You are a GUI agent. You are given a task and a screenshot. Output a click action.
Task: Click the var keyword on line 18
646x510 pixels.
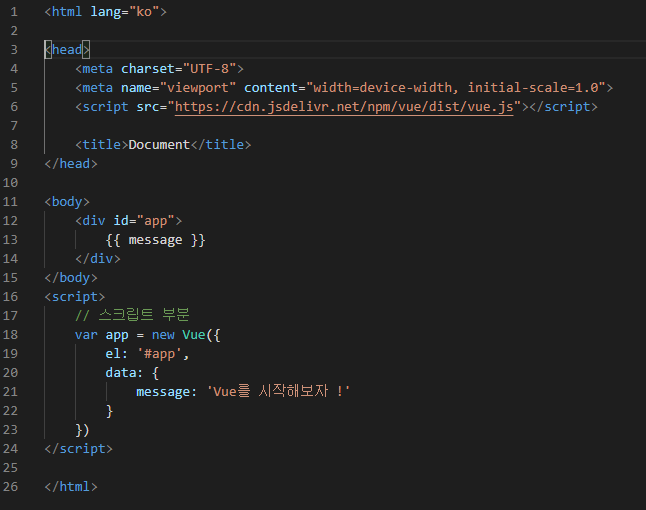tap(86, 335)
